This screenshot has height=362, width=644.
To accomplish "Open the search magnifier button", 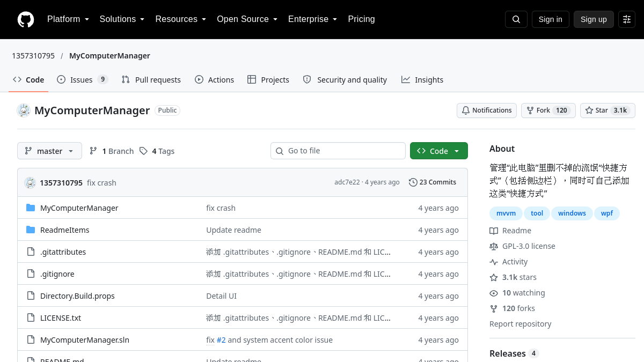I will (x=516, y=19).
